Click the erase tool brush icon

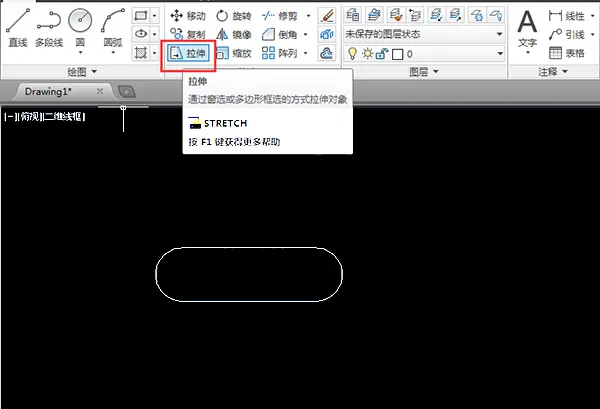click(x=326, y=16)
